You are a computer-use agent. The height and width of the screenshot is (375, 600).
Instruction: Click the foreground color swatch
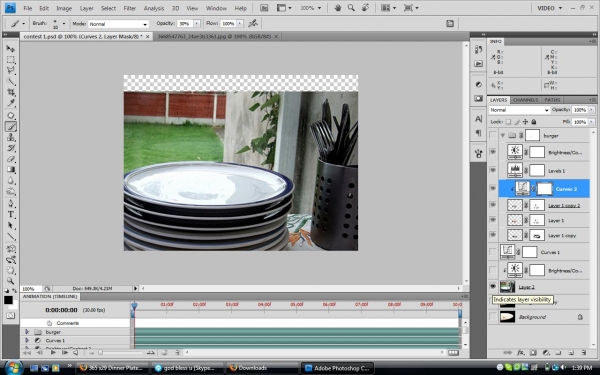[8, 300]
